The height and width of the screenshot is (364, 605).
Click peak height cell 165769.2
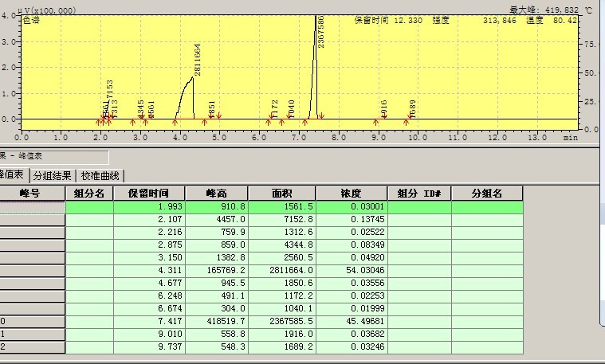point(217,270)
